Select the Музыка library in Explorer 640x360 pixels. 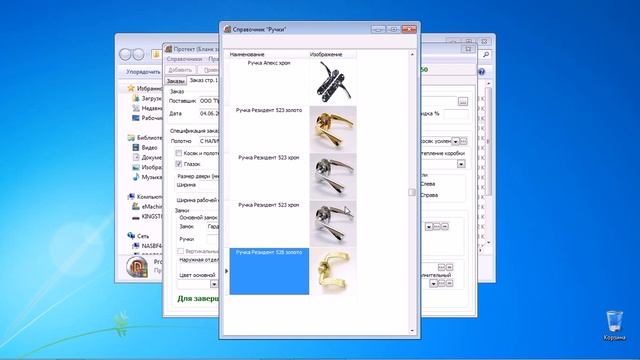(147, 177)
